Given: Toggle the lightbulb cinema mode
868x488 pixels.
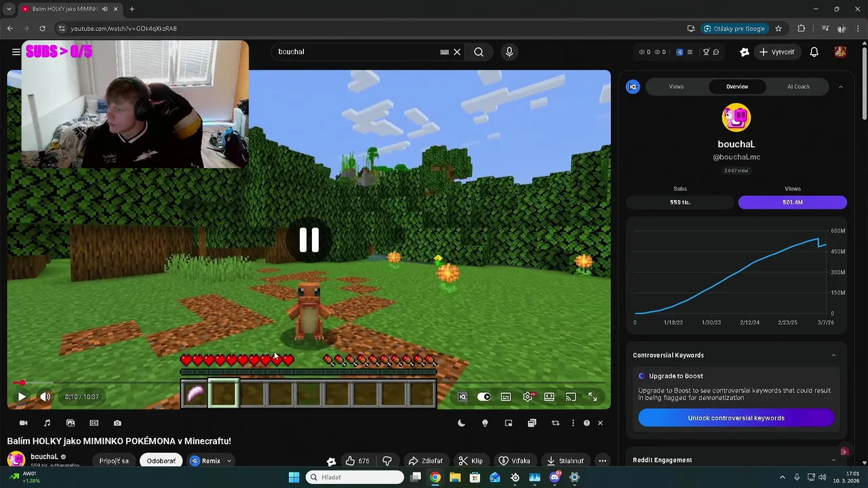Looking at the screenshot, I should tap(485, 423).
